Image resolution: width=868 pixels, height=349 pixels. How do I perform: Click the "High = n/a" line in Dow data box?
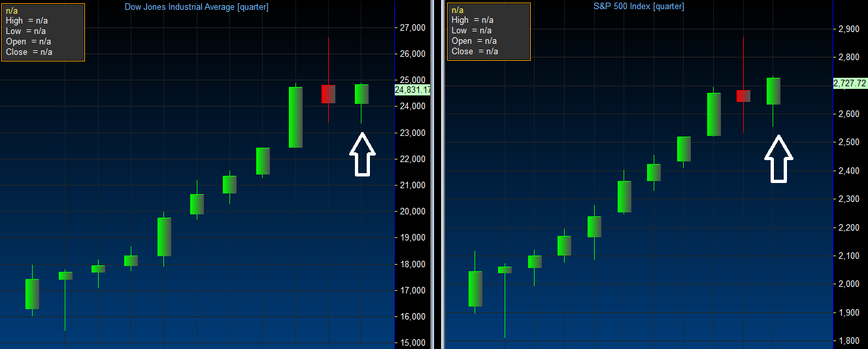coord(26,21)
